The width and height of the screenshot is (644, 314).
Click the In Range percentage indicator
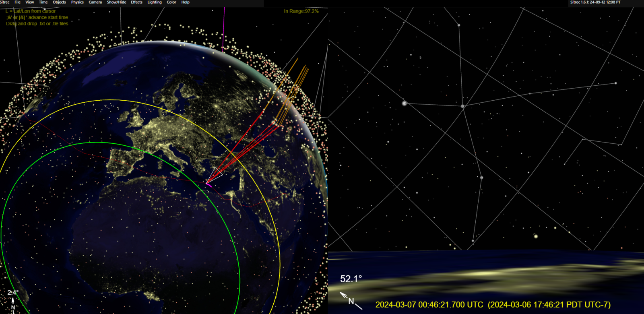pyautogui.click(x=301, y=11)
